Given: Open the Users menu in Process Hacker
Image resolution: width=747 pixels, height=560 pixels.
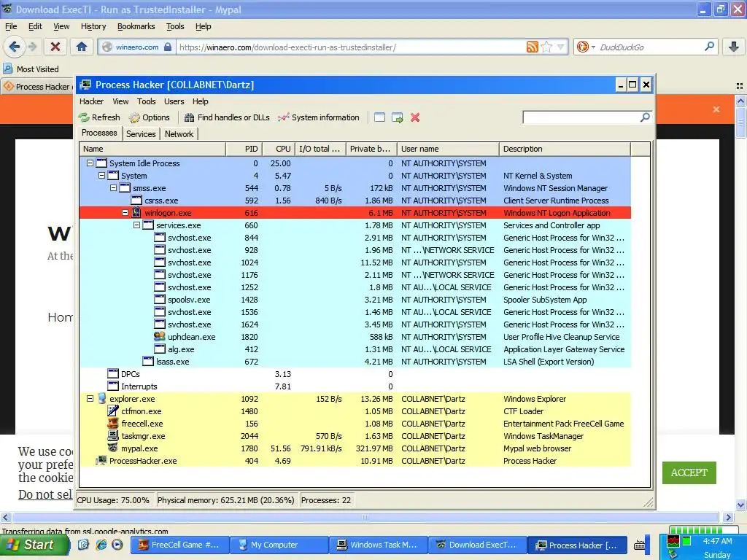Looking at the screenshot, I should point(174,101).
